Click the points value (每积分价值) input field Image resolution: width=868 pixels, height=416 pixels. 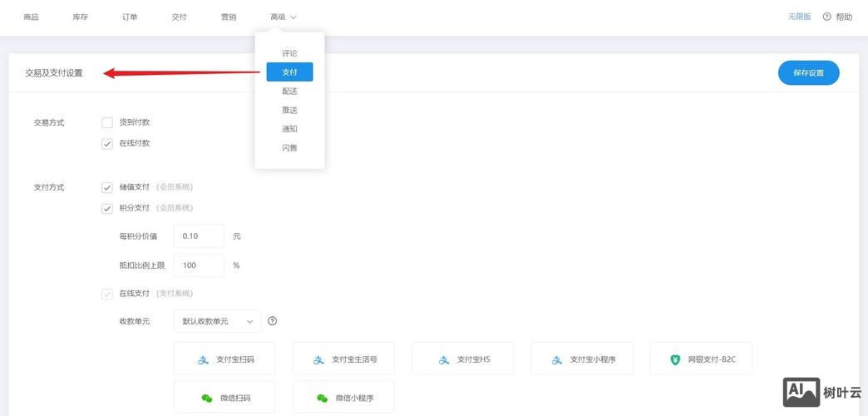click(199, 236)
